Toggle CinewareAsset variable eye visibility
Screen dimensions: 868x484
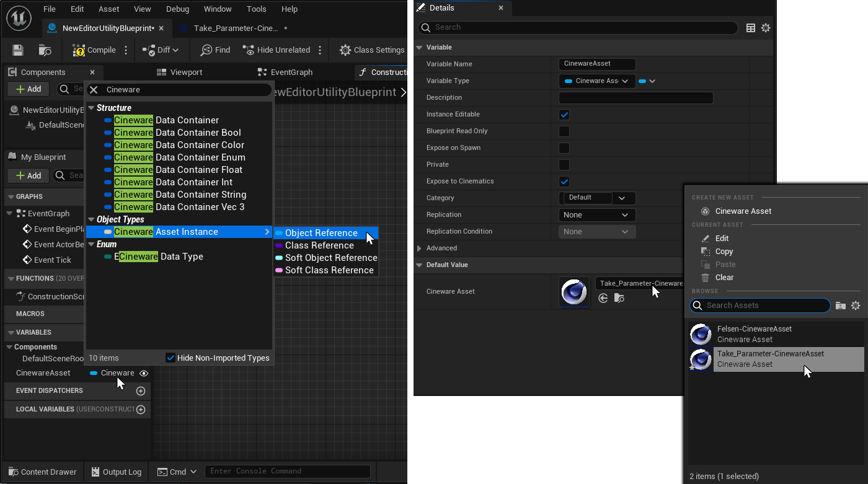(x=144, y=373)
